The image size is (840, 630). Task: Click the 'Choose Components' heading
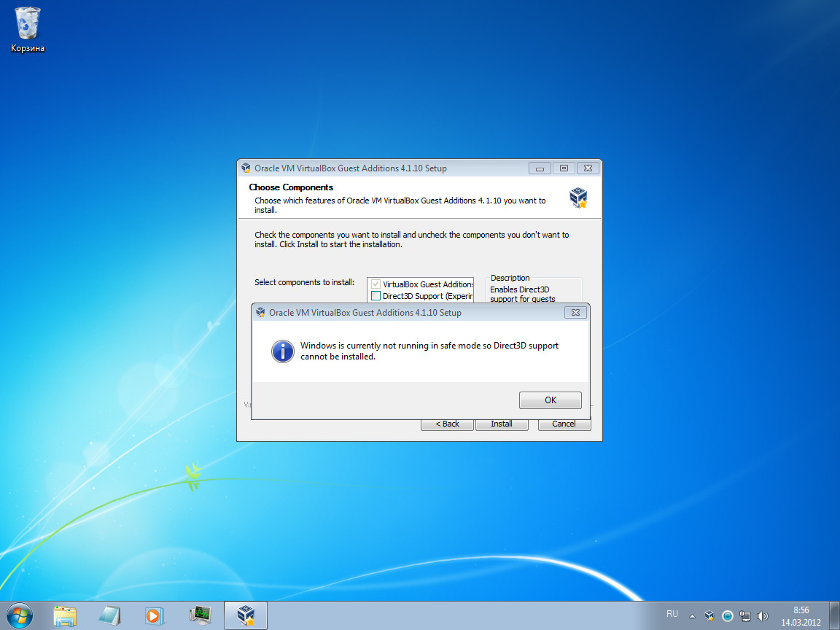pyautogui.click(x=291, y=187)
